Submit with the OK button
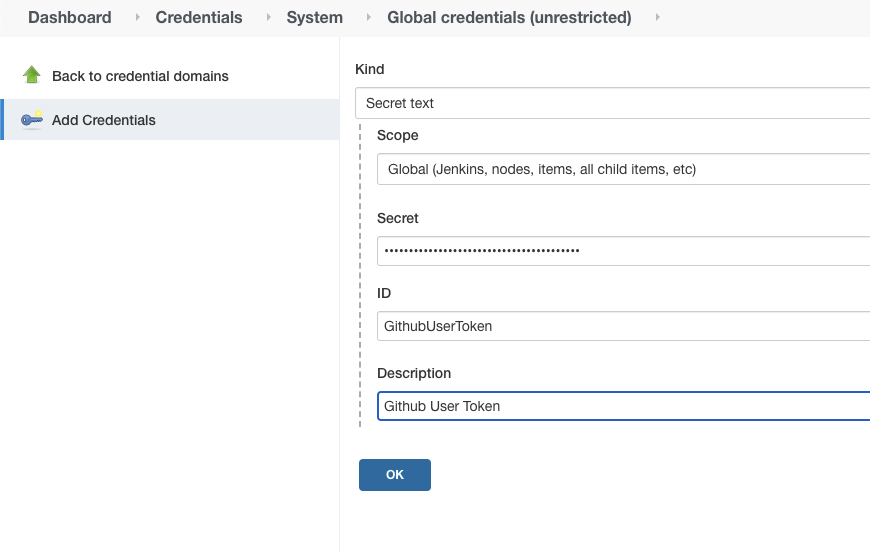Screen dimensions: 870x552 click(x=394, y=475)
